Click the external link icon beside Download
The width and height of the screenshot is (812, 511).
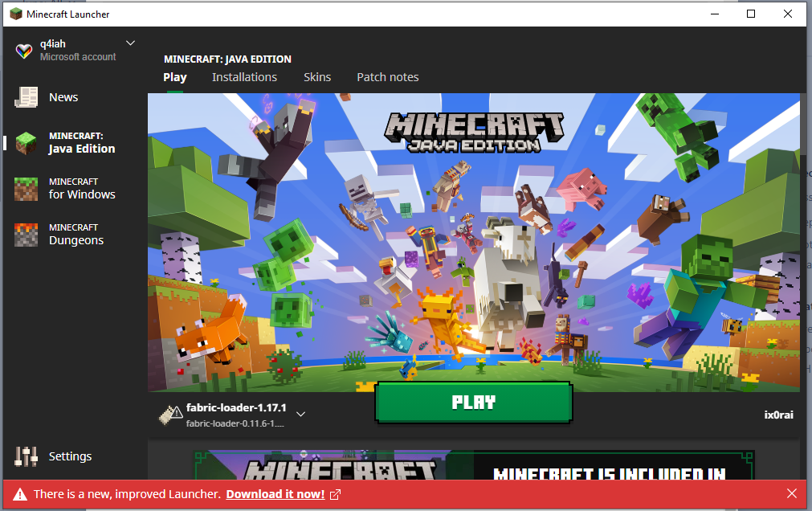tap(335, 494)
